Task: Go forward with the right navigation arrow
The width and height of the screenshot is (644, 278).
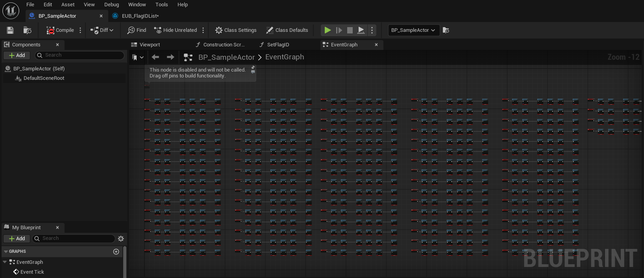Action: click(170, 57)
